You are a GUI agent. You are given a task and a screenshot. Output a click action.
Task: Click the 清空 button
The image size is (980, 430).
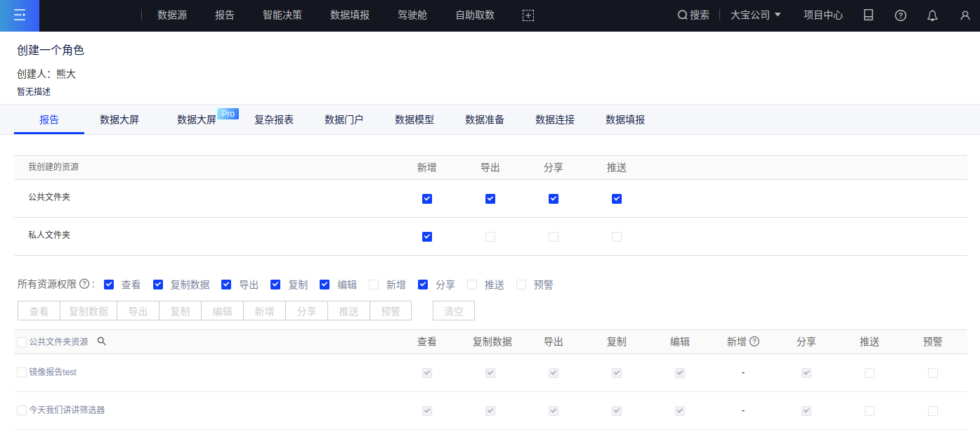(x=454, y=311)
